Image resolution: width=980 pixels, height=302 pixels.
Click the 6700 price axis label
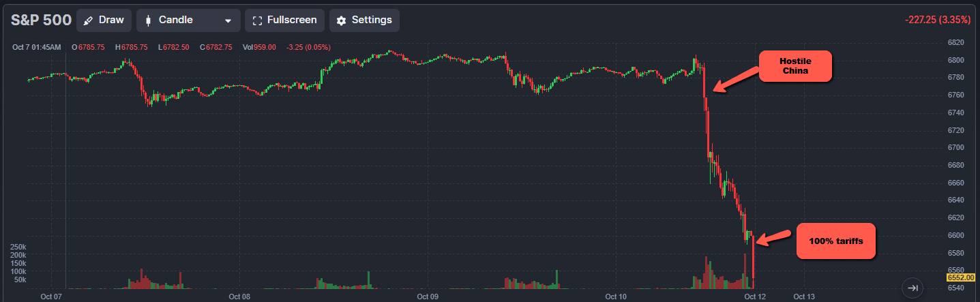tap(956, 147)
